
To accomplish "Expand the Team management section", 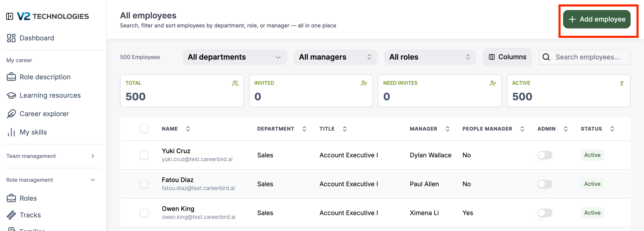I will (51, 156).
